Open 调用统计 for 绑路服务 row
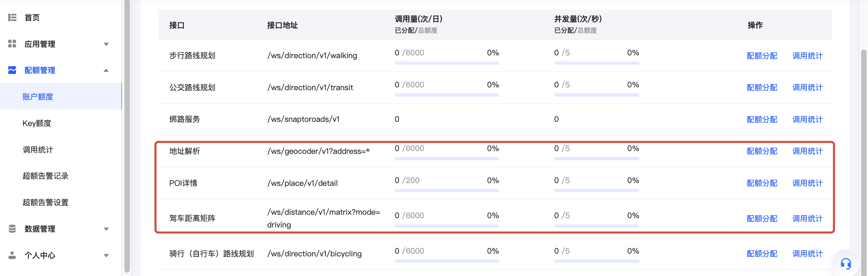 (x=807, y=119)
